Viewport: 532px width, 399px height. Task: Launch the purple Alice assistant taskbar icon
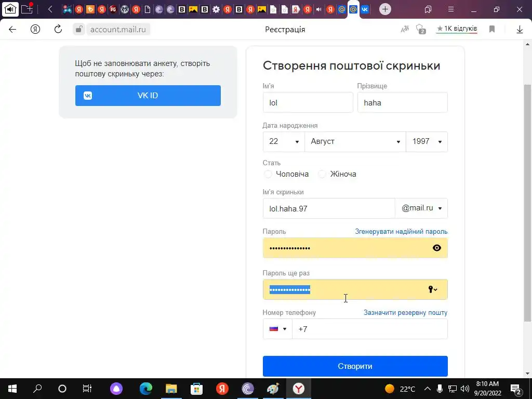click(x=116, y=389)
